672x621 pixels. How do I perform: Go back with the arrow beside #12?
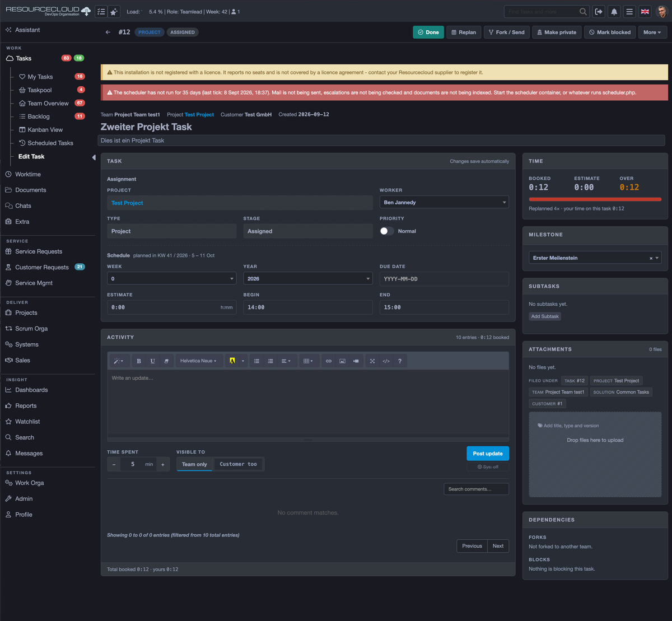click(108, 32)
